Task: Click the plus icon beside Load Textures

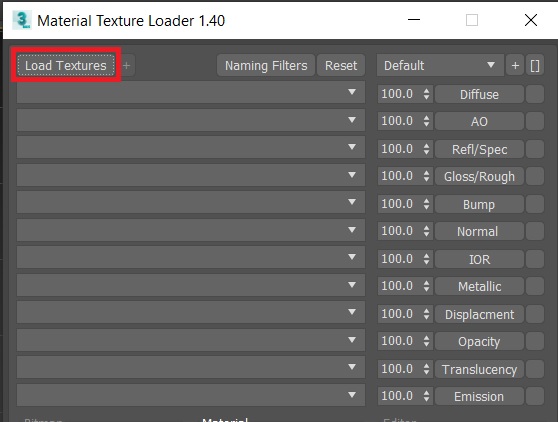Action: pos(127,65)
